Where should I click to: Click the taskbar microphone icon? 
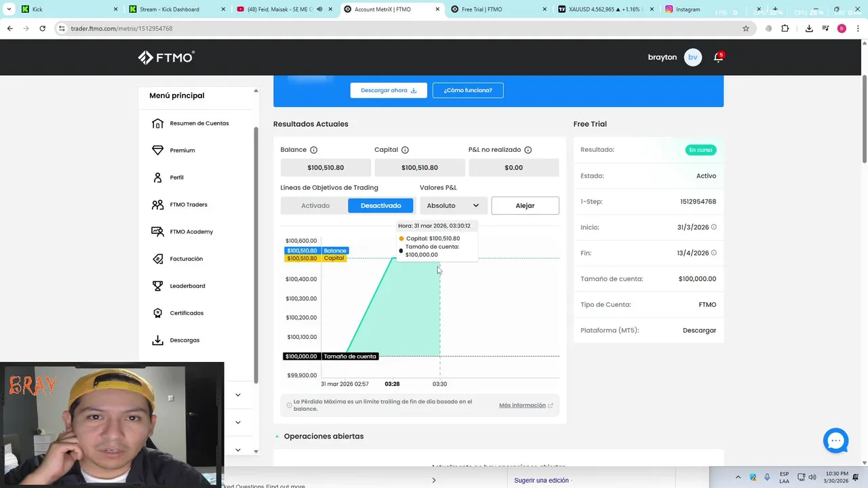[767, 477]
